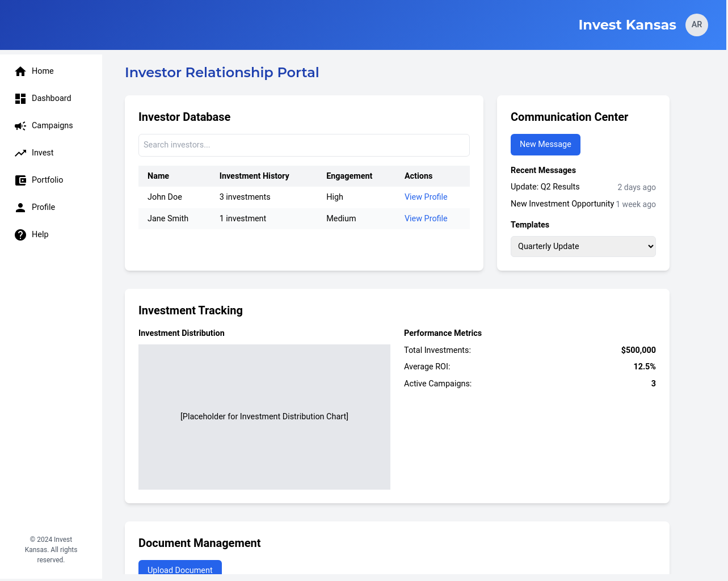The height and width of the screenshot is (581, 728).
Task: Open the Portfolio wallet icon
Action: coord(20,180)
